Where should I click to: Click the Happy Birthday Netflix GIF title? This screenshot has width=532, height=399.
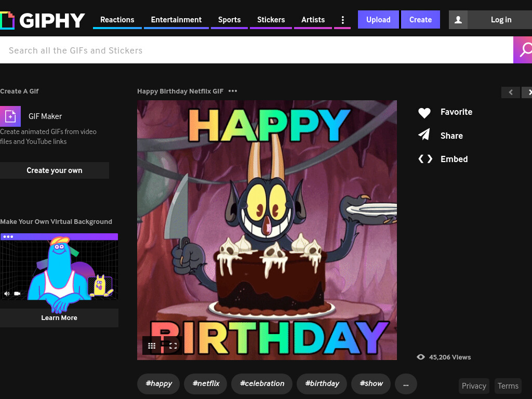(x=180, y=91)
